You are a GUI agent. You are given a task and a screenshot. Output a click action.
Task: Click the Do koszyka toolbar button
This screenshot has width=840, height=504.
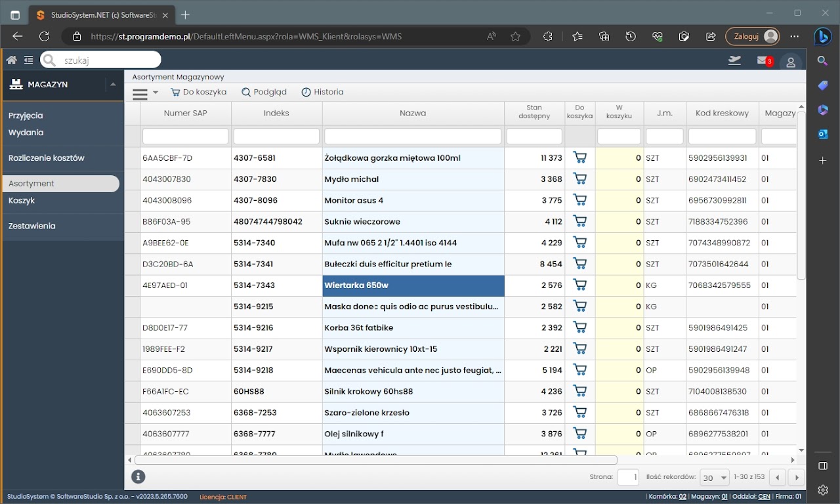[x=198, y=93]
